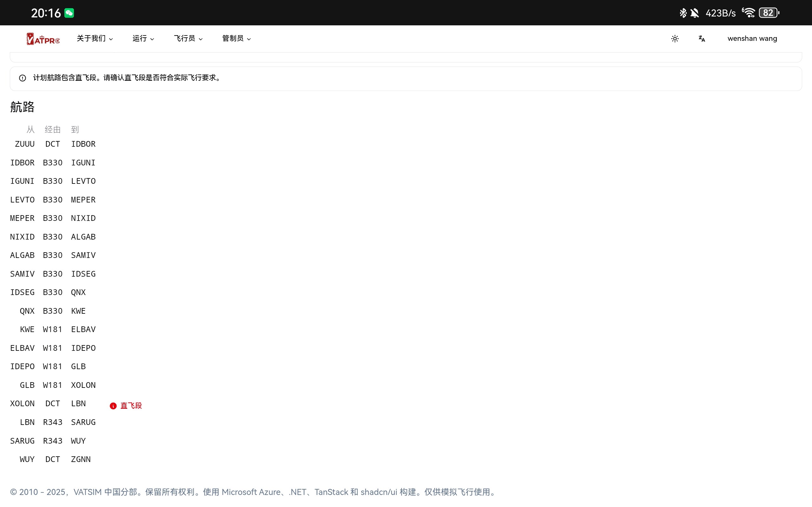This screenshot has width=812, height=507.
Task: Tap the muted notifications bell icon
Action: coord(694,13)
